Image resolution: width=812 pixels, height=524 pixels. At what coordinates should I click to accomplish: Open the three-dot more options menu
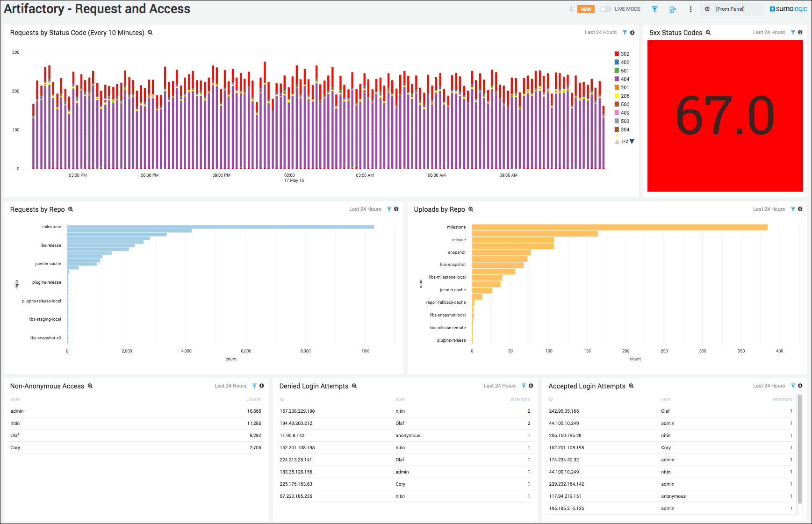pos(690,9)
